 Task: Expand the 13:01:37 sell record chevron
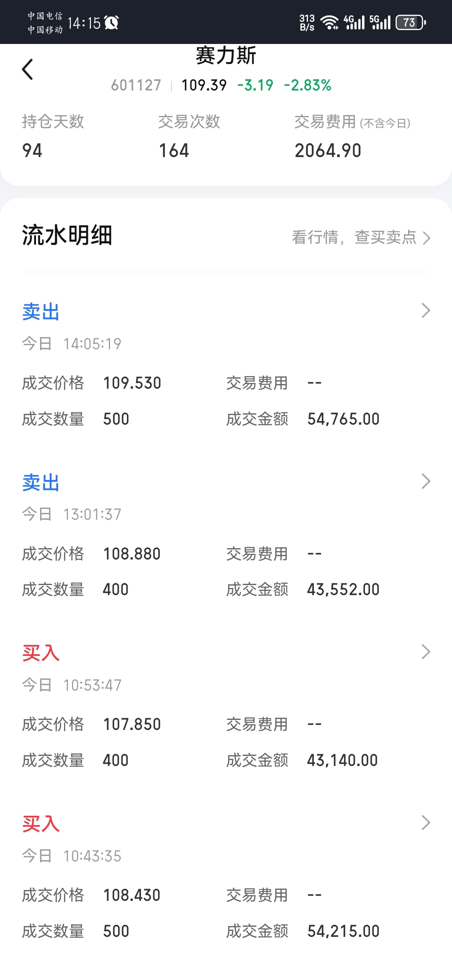point(426,482)
